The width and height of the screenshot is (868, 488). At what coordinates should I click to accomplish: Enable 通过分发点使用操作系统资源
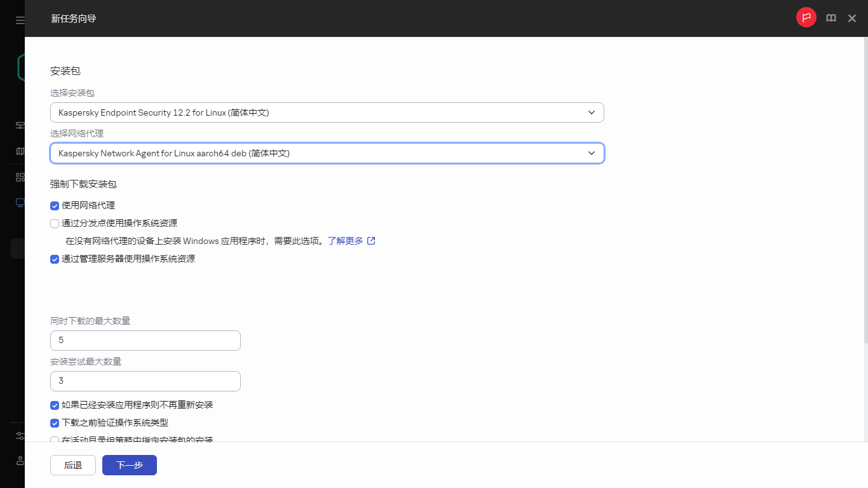55,223
